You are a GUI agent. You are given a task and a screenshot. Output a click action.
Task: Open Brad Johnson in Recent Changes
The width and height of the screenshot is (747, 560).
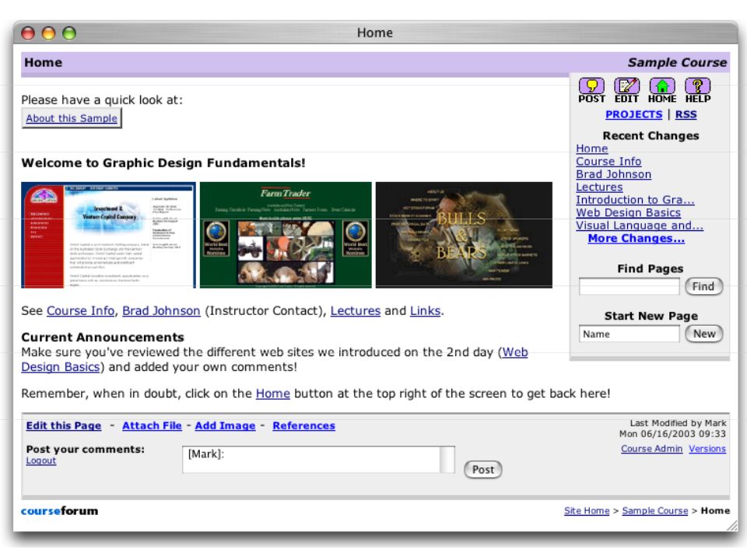tap(614, 174)
